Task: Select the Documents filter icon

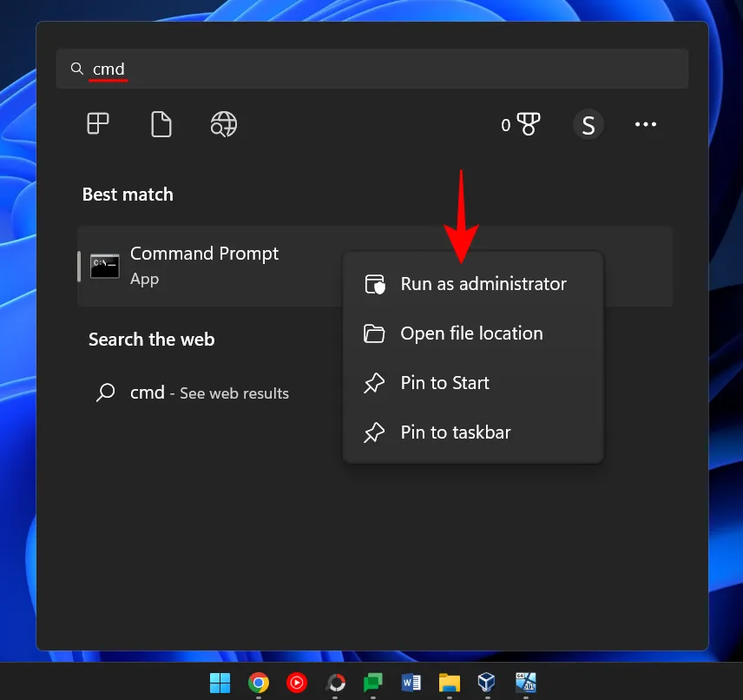Action: 161,124
